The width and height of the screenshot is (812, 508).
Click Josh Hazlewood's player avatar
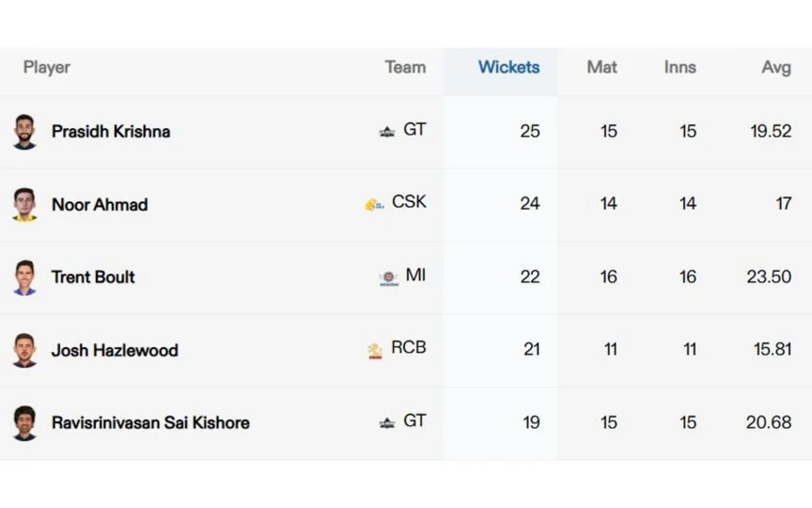[24, 350]
